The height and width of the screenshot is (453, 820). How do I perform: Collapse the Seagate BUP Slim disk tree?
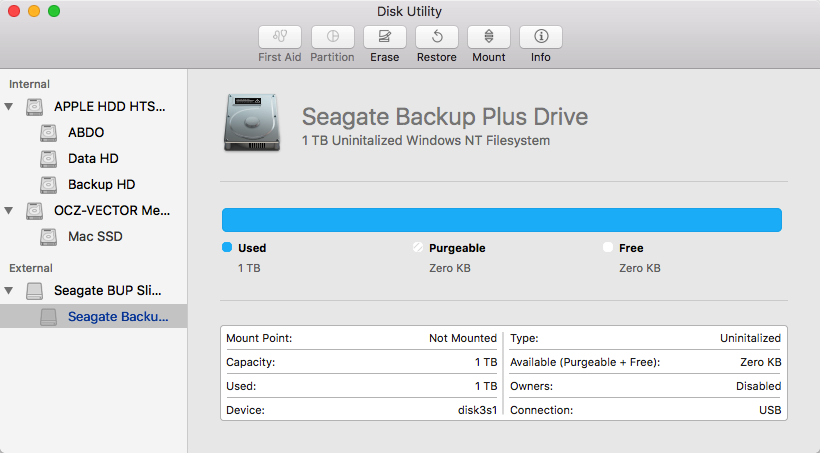point(9,290)
